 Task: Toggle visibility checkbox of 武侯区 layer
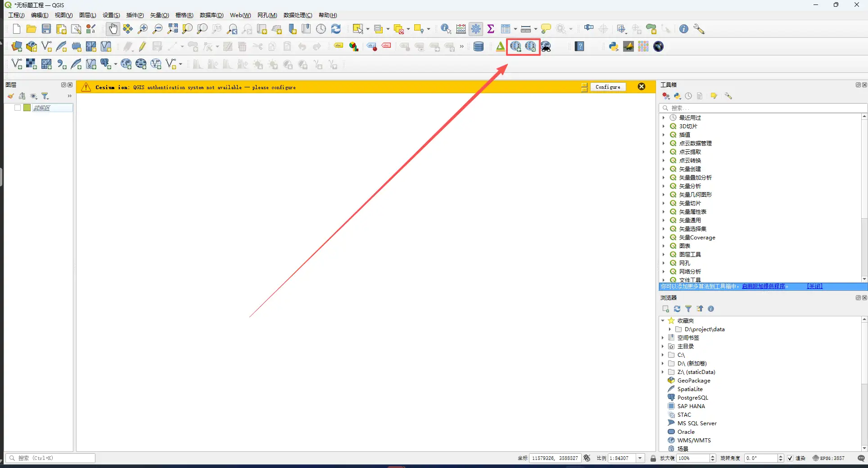[18, 108]
